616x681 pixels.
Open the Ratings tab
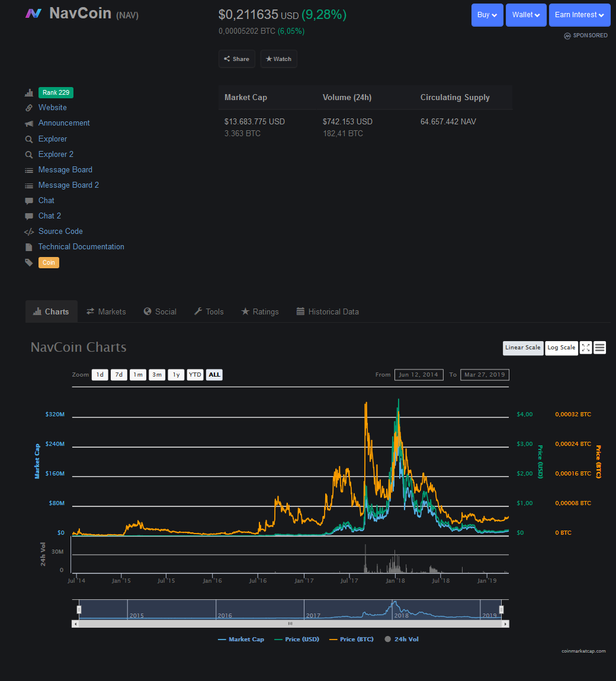coord(260,312)
